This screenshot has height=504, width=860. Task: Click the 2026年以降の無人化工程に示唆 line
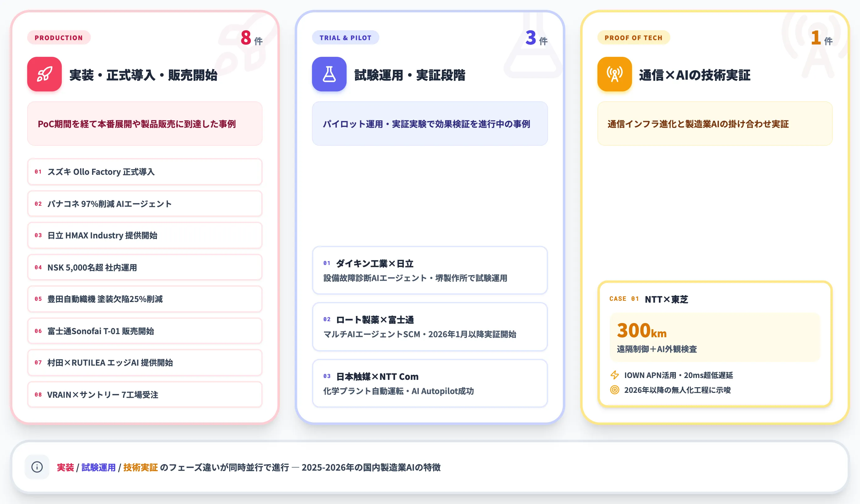(x=677, y=390)
